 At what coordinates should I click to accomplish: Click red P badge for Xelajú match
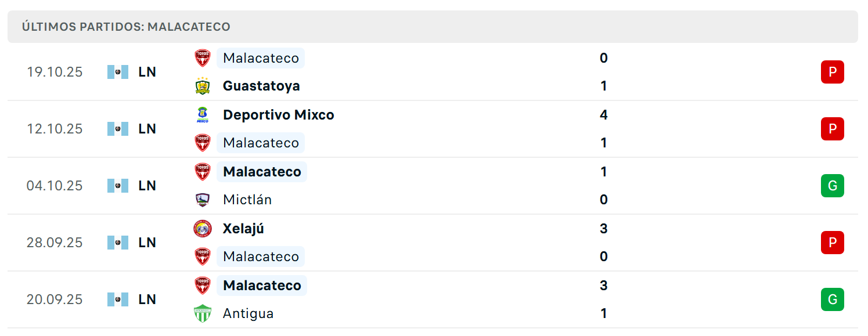(832, 243)
